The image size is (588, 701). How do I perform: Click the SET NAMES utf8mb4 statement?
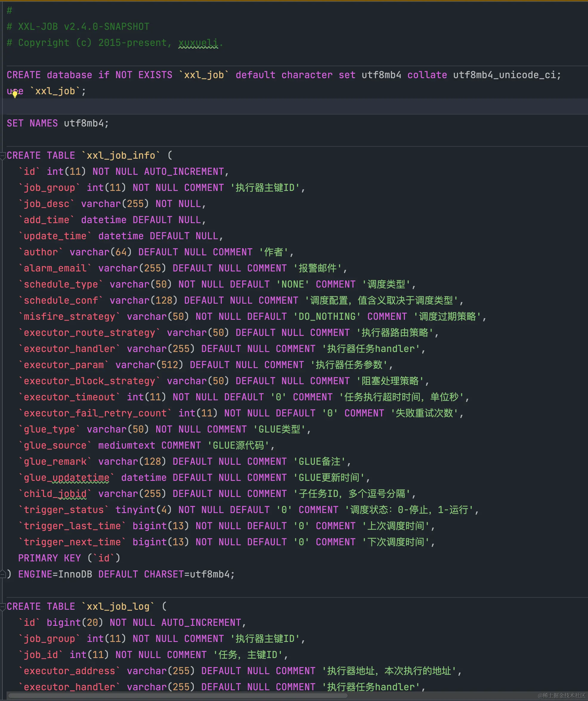click(x=57, y=123)
